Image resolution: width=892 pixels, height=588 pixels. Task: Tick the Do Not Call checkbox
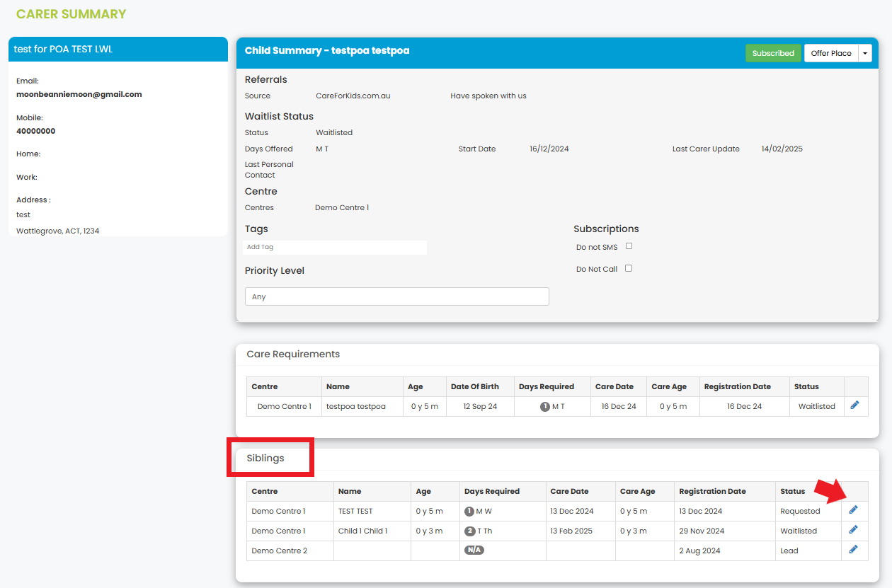click(629, 268)
